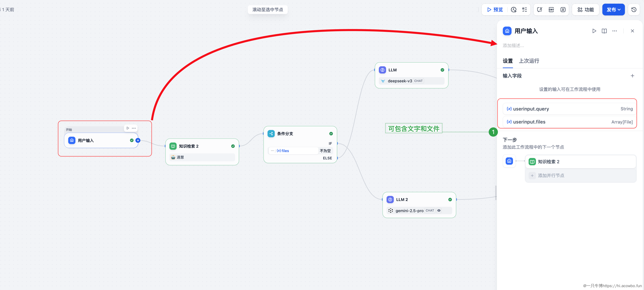
Task: Click the eye vision icon on gemini-2.5-pro
Action: [x=439, y=210]
